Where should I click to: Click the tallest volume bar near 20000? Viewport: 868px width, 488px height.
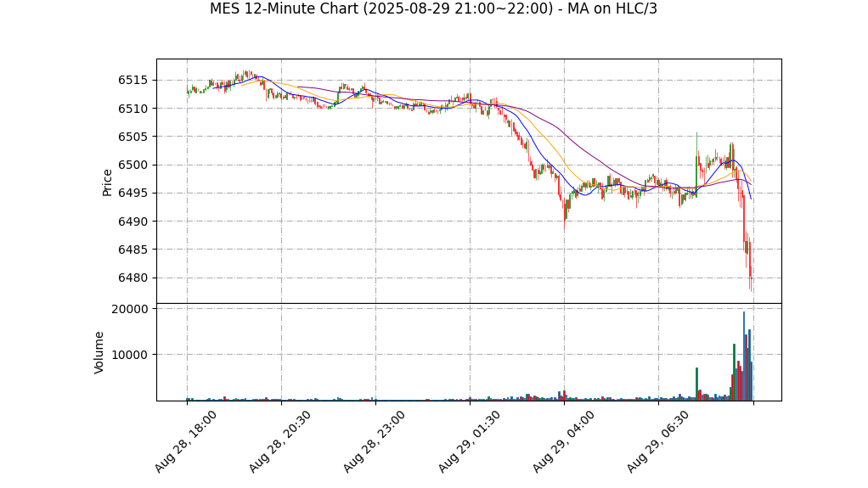coord(743,356)
